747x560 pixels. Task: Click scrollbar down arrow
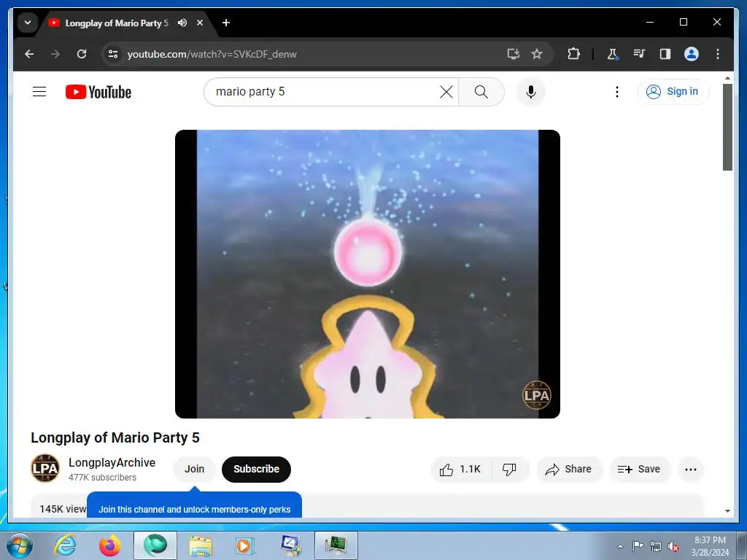(727, 511)
